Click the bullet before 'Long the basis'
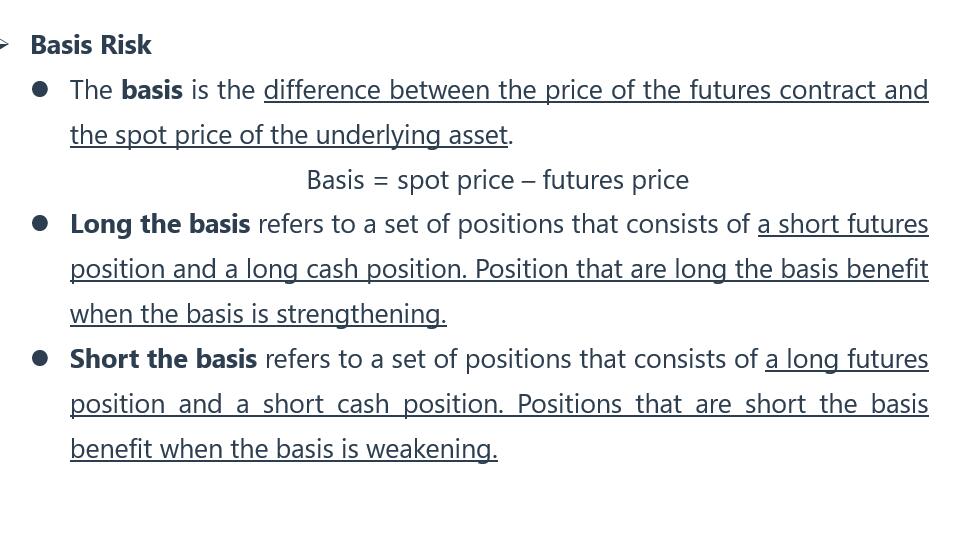Screen dimensions: 955x539 (x=40, y=224)
